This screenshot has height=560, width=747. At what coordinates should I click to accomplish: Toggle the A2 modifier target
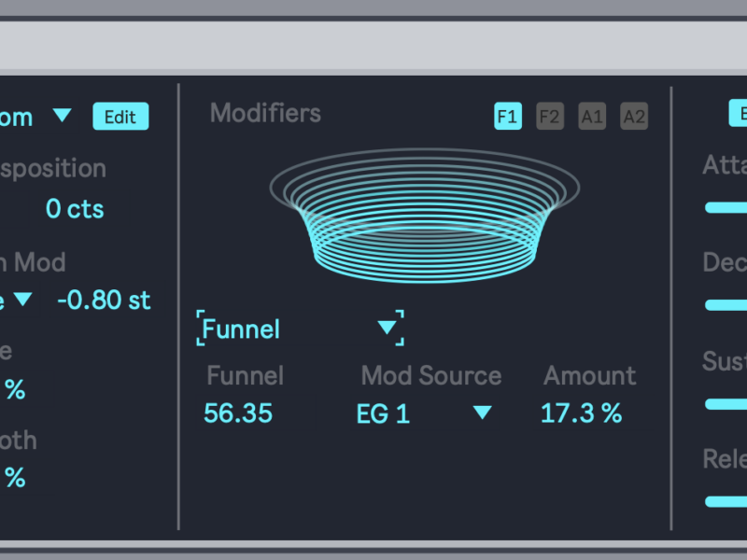[634, 117]
